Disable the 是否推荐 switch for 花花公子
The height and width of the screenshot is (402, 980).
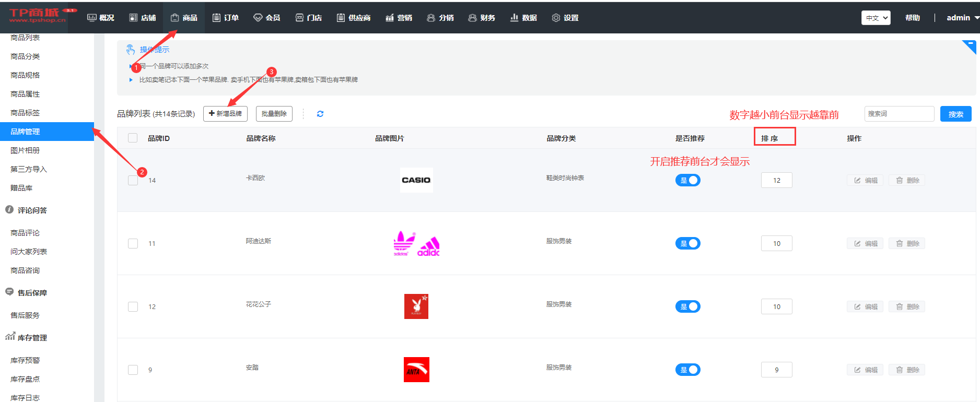point(687,307)
